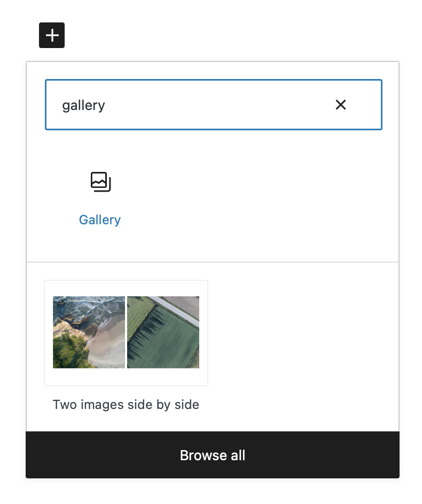Open the inserter toggle in the top corner
422x504 pixels.
pos(51,35)
